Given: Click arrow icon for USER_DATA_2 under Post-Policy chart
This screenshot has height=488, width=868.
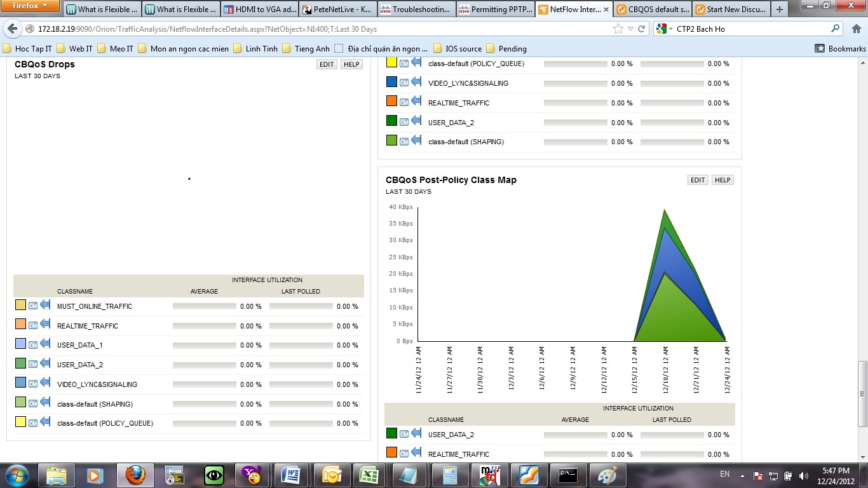Looking at the screenshot, I should (416, 433).
